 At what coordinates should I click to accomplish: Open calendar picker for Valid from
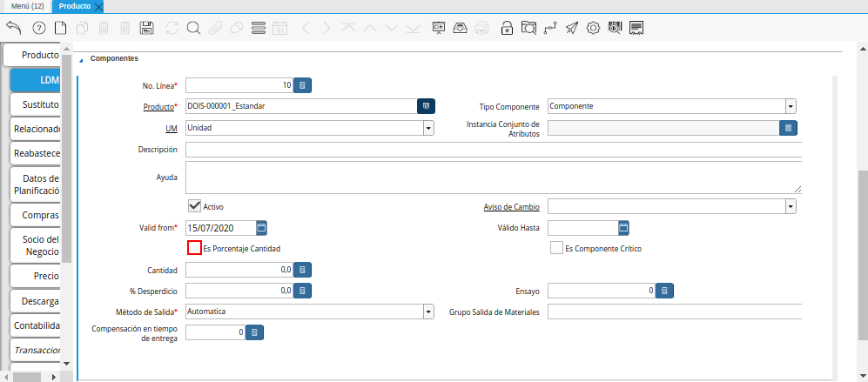pos(261,228)
